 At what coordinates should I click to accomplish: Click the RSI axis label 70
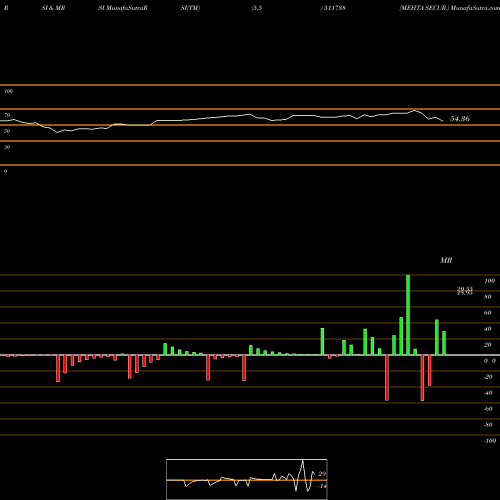click(x=7, y=115)
